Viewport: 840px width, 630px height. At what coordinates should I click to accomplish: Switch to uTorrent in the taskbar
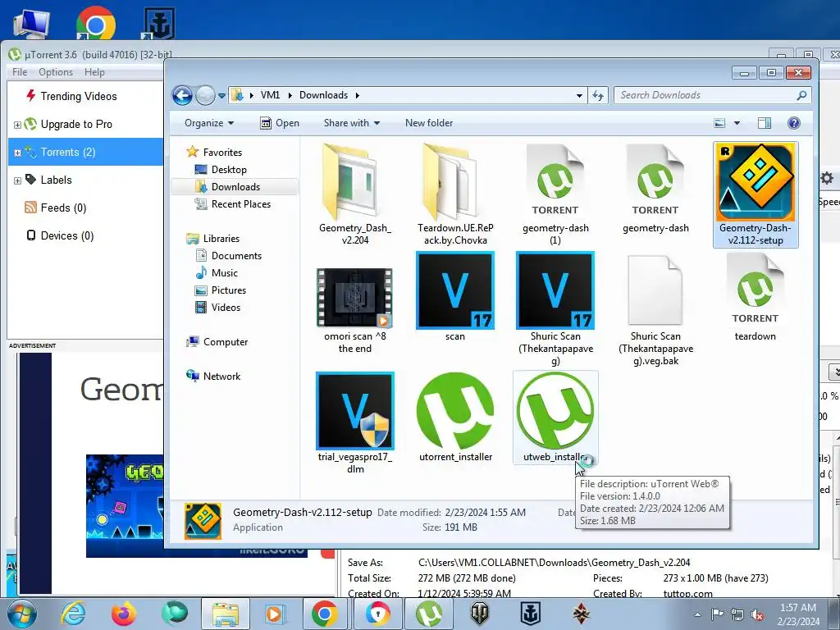[428, 614]
